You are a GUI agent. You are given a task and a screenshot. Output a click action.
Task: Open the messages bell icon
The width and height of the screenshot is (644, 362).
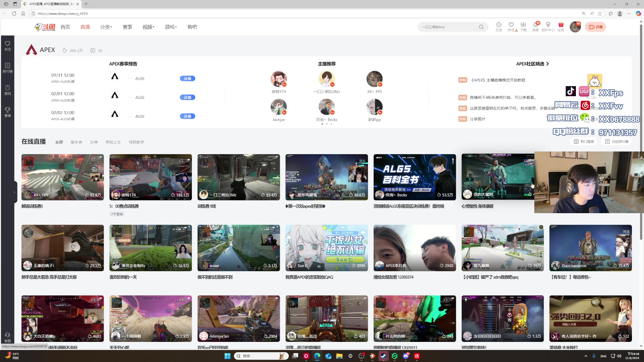[x=535, y=25]
